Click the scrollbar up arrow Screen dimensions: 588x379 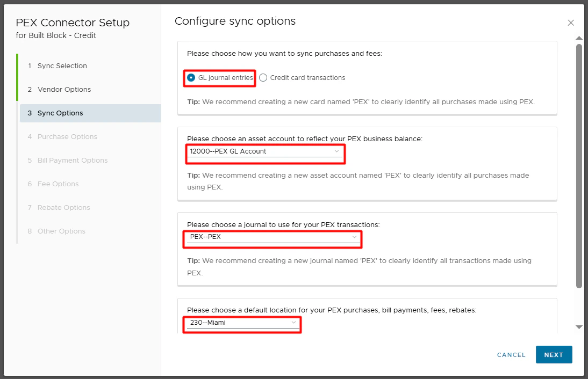579,38
